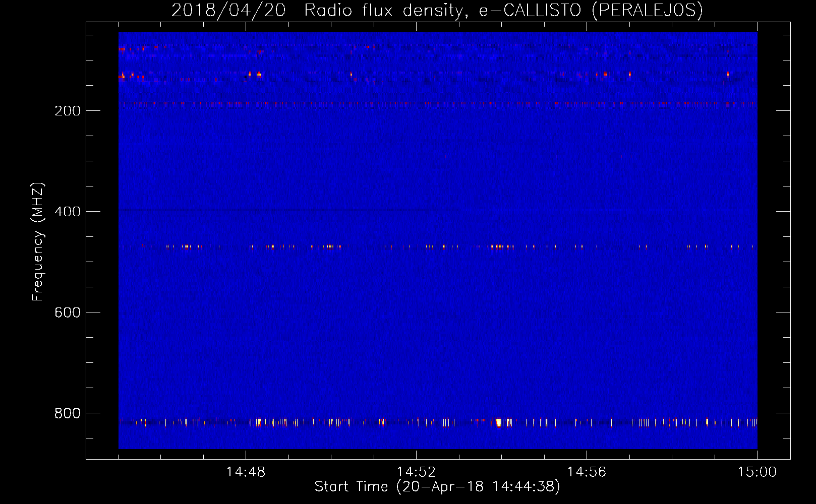Select the "Frequency (MHZ)" y-axis label
816x504 pixels.
click(x=38, y=241)
